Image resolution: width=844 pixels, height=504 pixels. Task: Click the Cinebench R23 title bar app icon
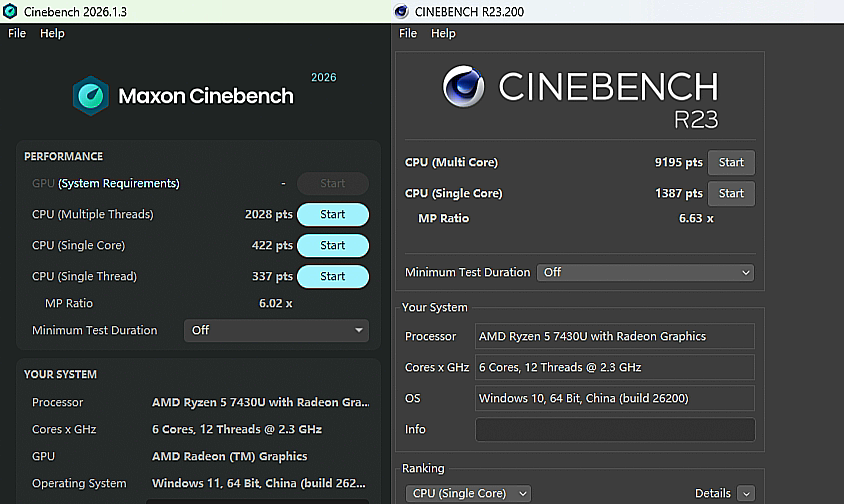point(401,11)
